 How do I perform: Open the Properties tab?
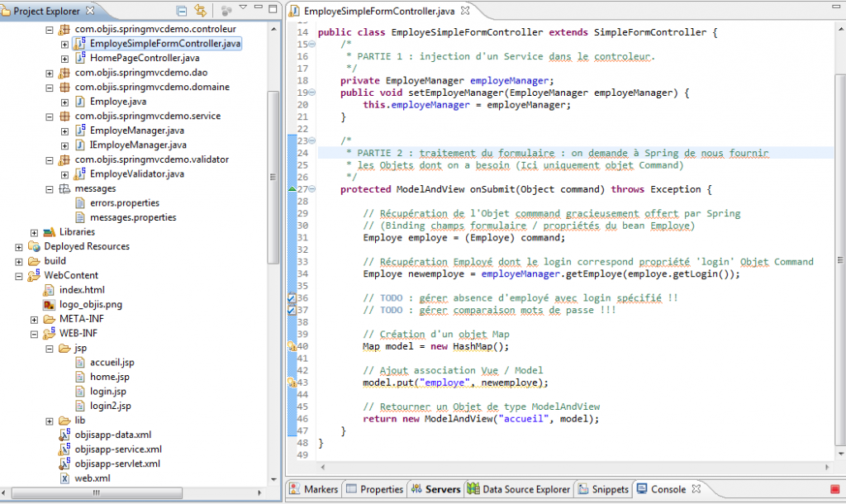(x=375, y=489)
